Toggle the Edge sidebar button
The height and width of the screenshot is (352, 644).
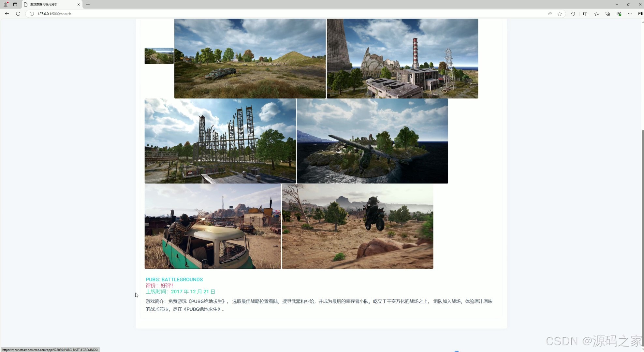[640, 14]
